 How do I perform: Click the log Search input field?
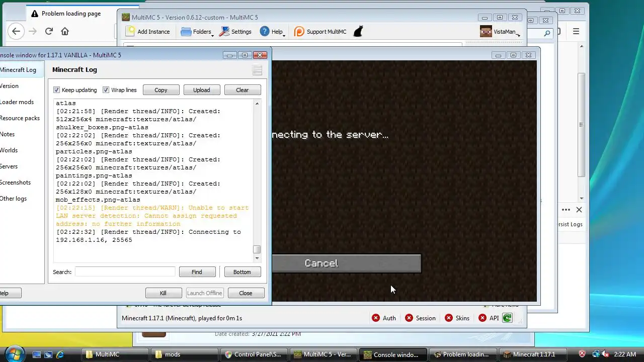tap(125, 272)
